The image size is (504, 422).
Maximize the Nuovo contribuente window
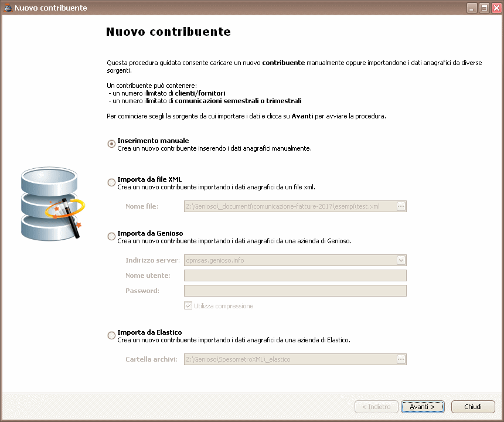(484, 8)
